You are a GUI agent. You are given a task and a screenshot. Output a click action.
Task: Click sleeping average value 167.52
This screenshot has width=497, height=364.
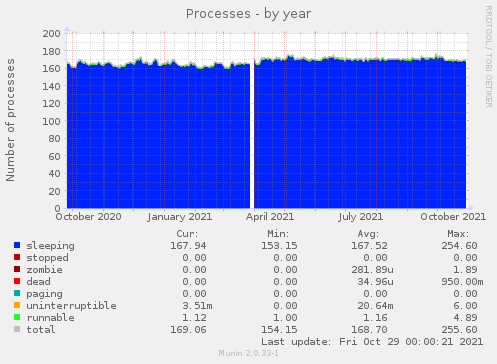pyautogui.click(x=369, y=246)
